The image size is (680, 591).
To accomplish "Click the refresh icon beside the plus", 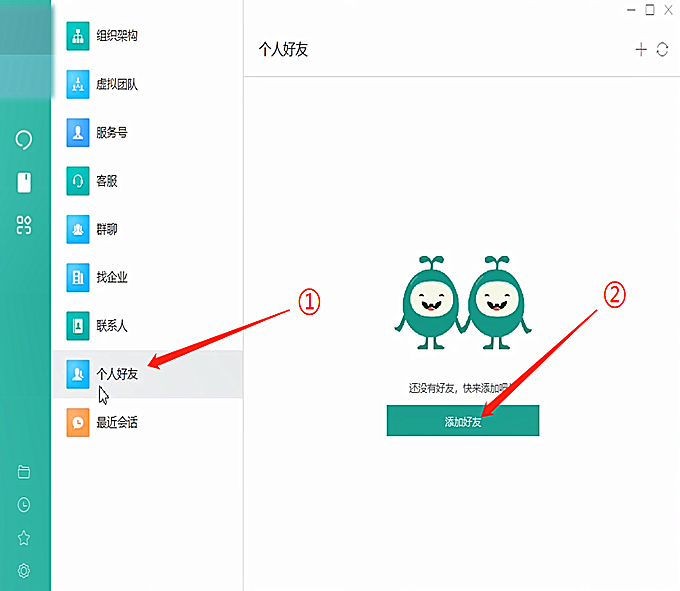I will [662, 49].
